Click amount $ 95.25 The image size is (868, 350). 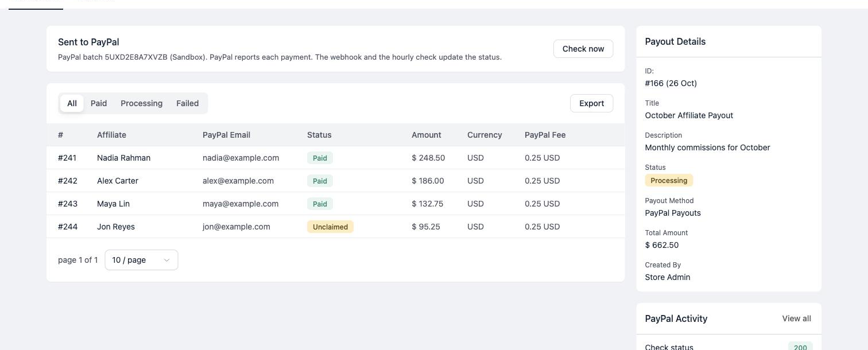pos(426,227)
